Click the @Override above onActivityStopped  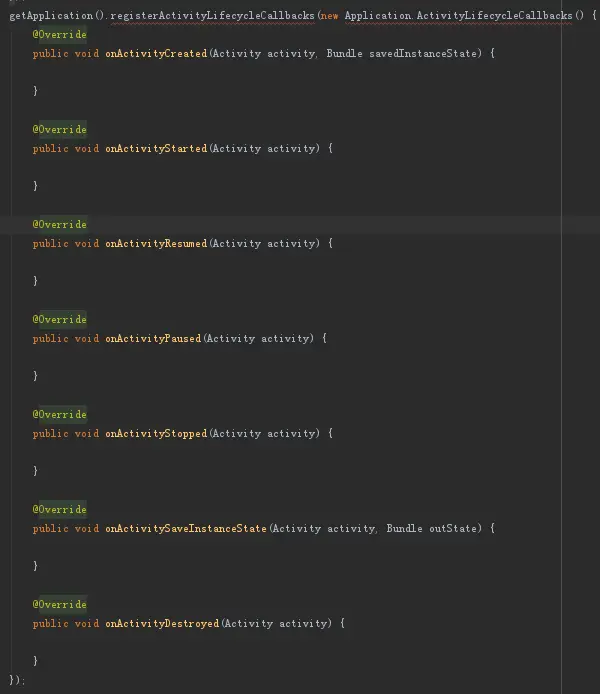[60, 415]
